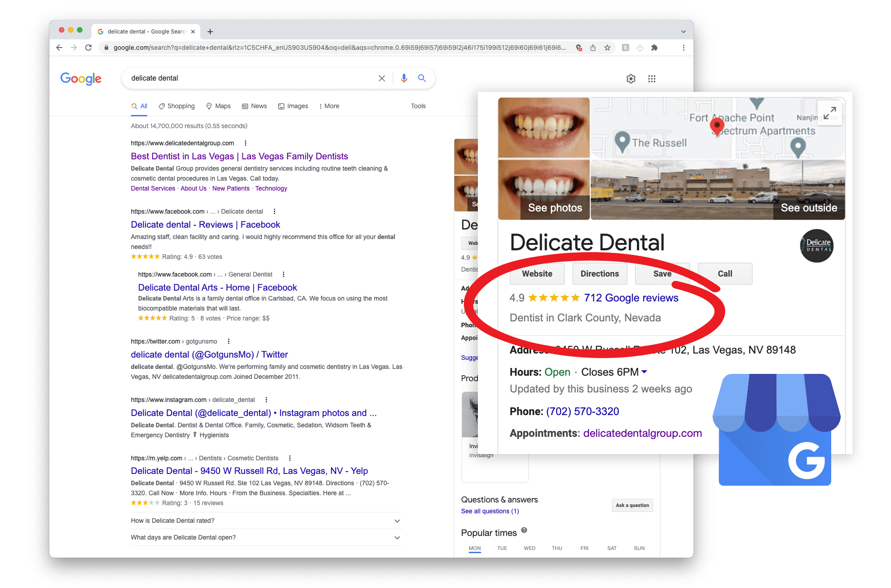The width and height of the screenshot is (891, 588).
Task: Open the extensions puzzle icon
Action: 655,48
